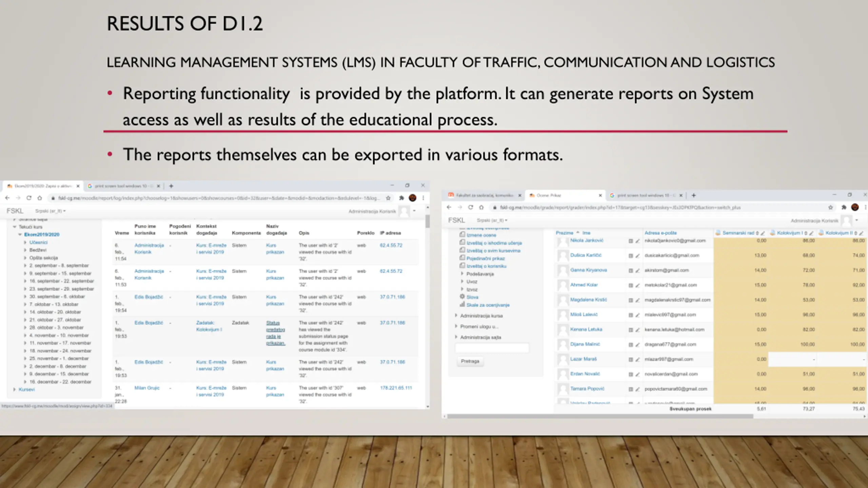Click vertical scrollbar in left browser window
Screen dimensions: 868x488
point(428,221)
